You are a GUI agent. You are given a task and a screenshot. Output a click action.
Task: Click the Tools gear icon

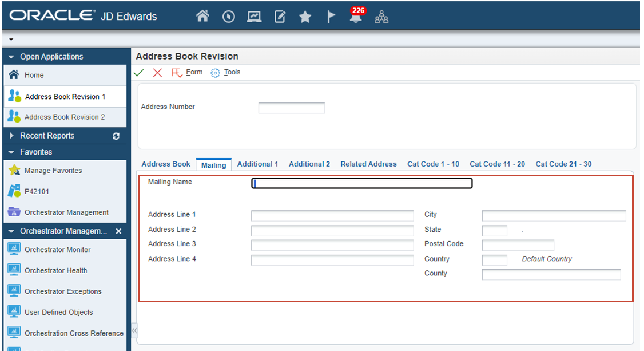point(215,73)
